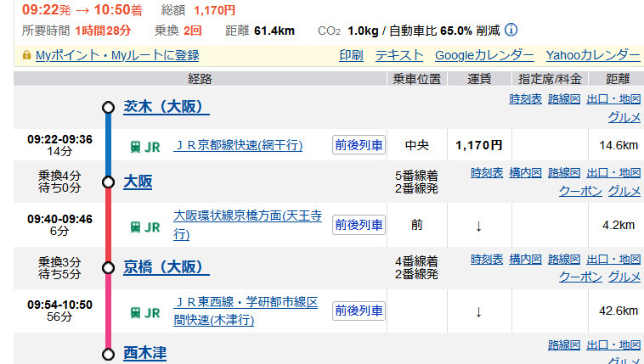Click 前後列車 button for 東西線区間快速
644x364 pixels.
point(359,311)
